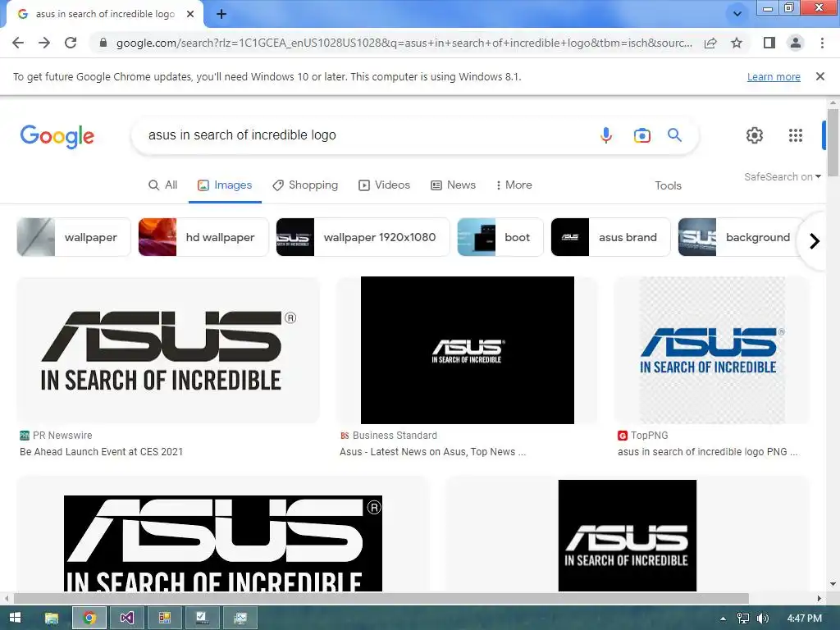Open the Windows Start button
The height and width of the screenshot is (630, 840).
click(15, 618)
